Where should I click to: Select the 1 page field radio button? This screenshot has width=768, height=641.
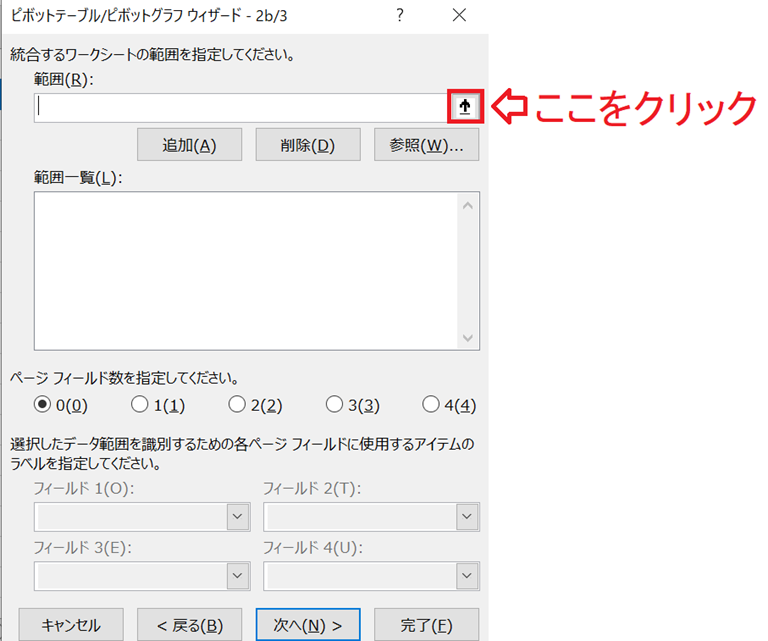[140, 405]
